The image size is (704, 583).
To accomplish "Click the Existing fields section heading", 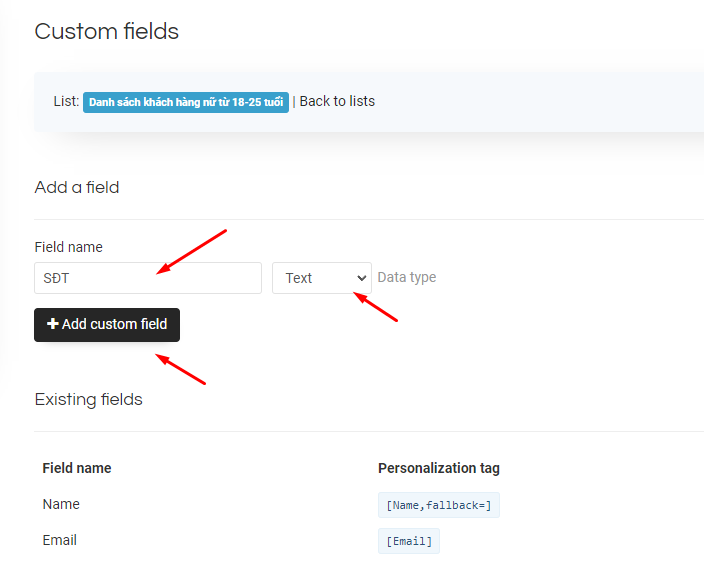I will pyautogui.click(x=88, y=399).
